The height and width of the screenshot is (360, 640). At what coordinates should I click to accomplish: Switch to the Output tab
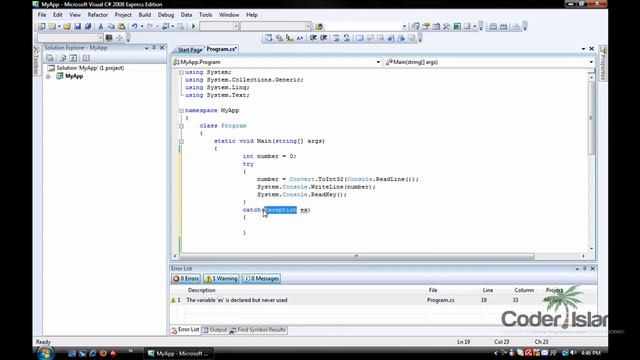coord(216,330)
